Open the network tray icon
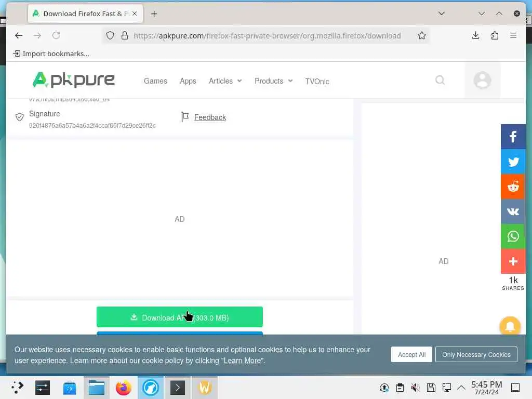This screenshot has height=399, width=532. (x=446, y=388)
